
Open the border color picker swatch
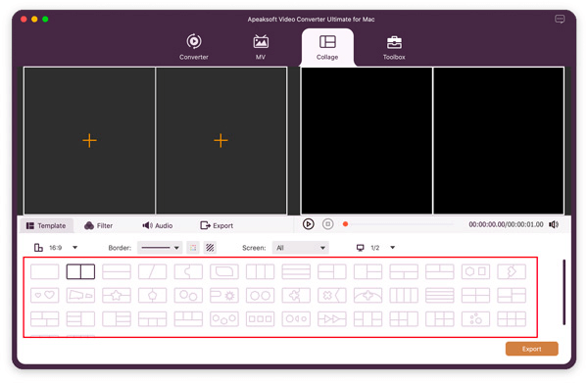pos(193,248)
